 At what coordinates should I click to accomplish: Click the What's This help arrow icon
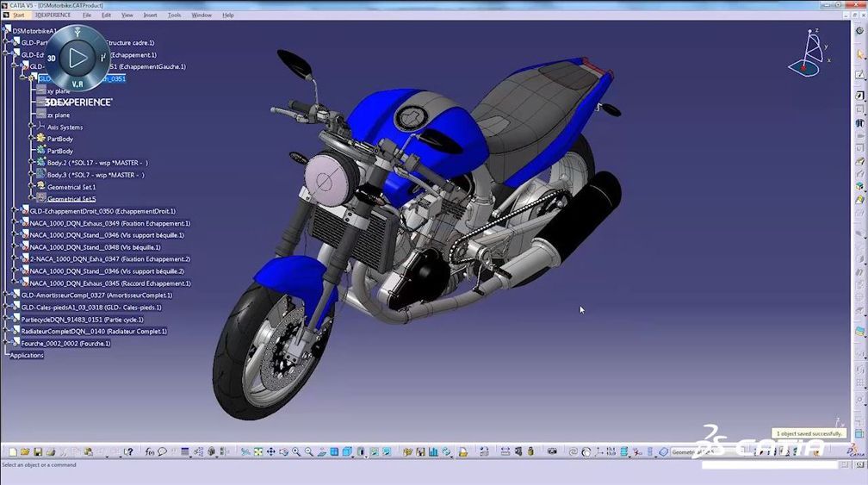(x=128, y=452)
